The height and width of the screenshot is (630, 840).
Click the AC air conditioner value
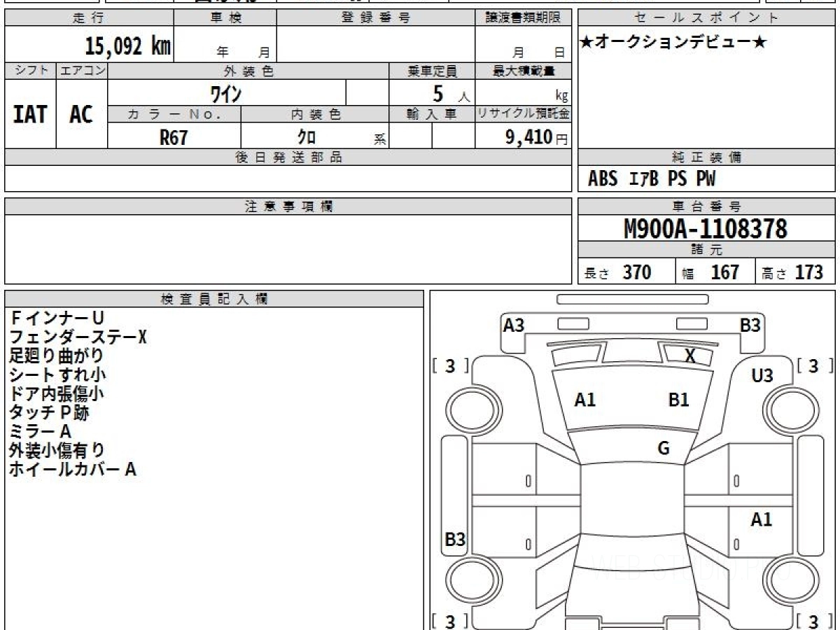pos(81,114)
